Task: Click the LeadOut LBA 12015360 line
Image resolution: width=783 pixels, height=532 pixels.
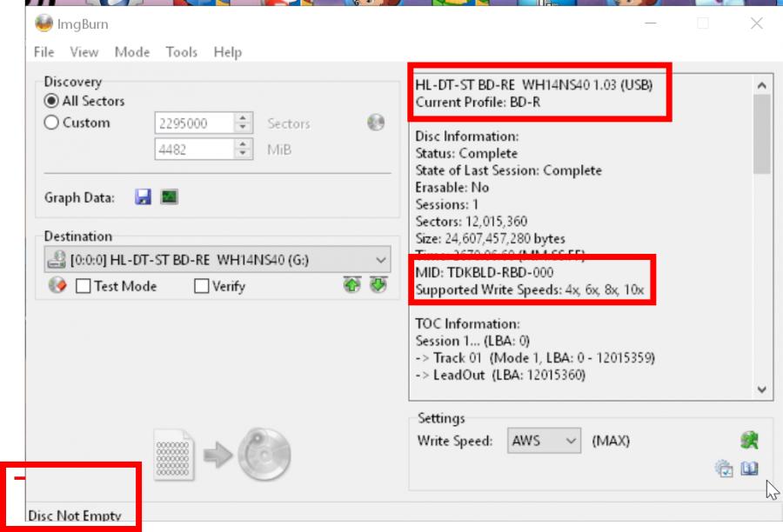Action: click(500, 375)
